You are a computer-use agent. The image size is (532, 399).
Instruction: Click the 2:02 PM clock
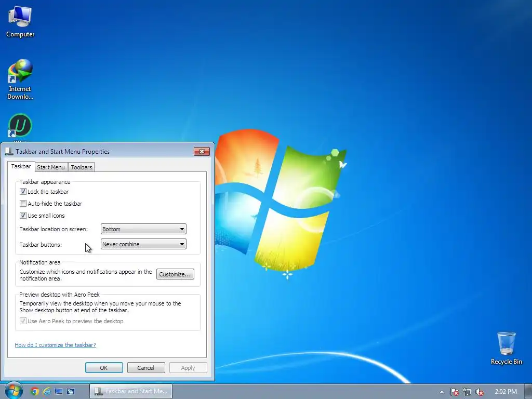506,392
